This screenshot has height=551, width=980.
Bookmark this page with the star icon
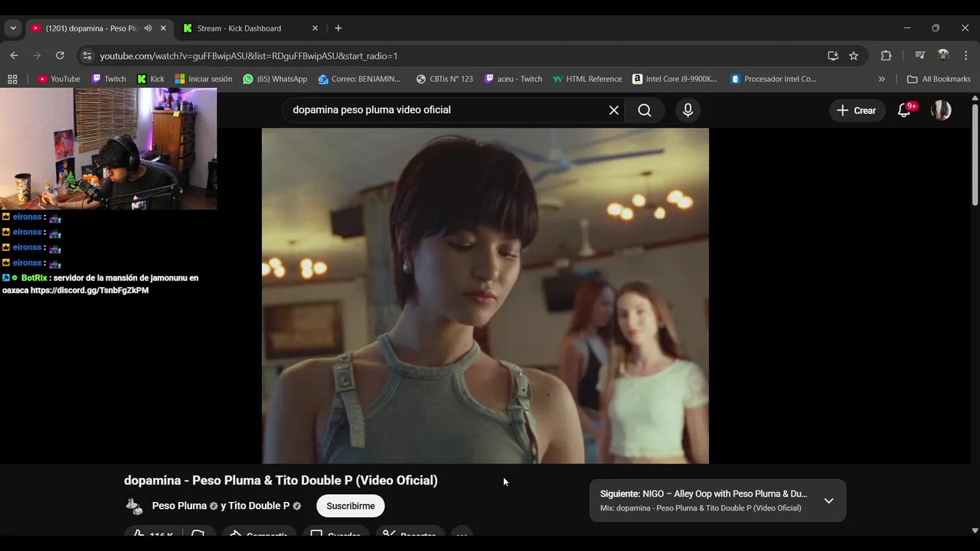[x=854, y=56]
